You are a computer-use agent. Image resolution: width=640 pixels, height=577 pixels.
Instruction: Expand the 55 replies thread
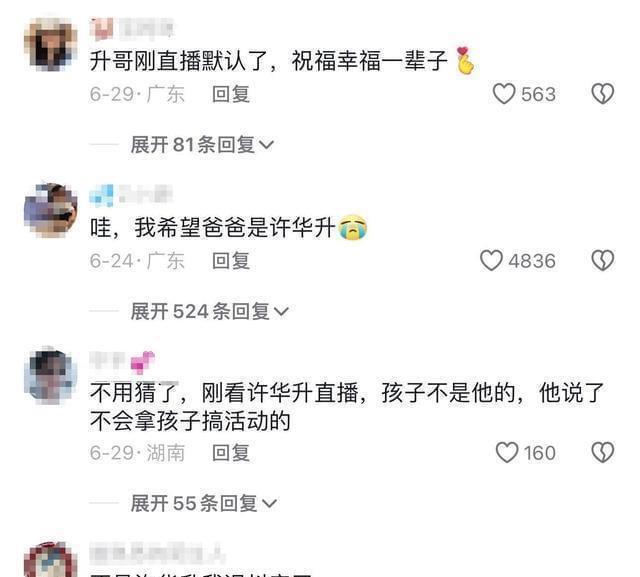click(204, 503)
